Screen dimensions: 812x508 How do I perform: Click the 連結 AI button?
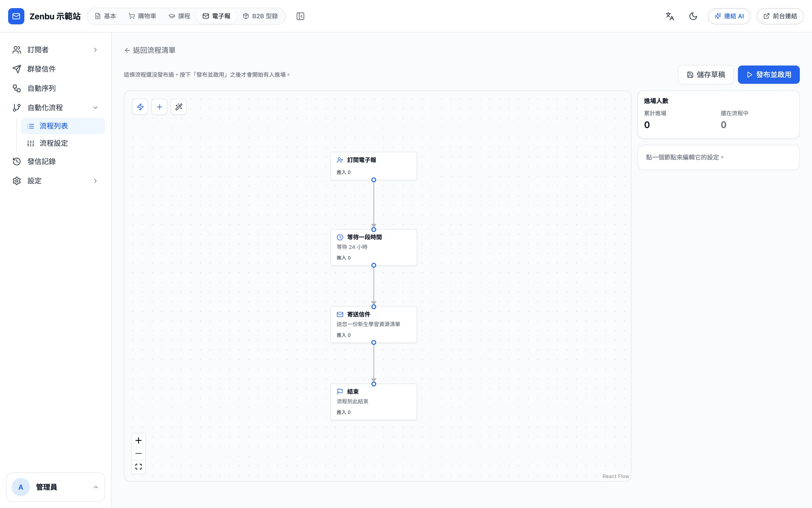729,16
